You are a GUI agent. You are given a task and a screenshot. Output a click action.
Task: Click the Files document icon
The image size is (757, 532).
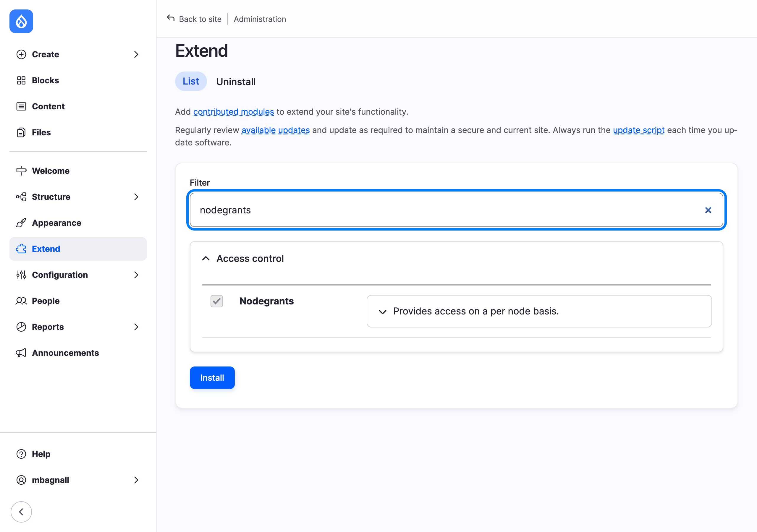click(x=21, y=132)
